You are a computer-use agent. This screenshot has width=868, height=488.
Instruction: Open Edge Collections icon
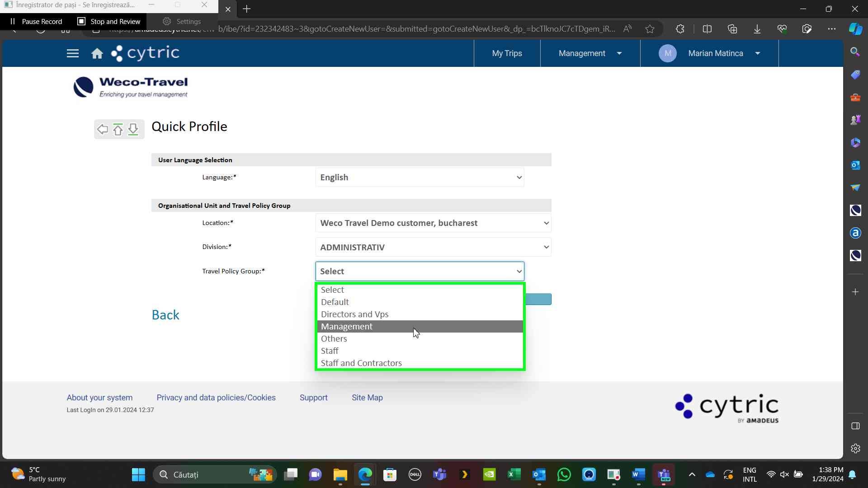click(732, 29)
